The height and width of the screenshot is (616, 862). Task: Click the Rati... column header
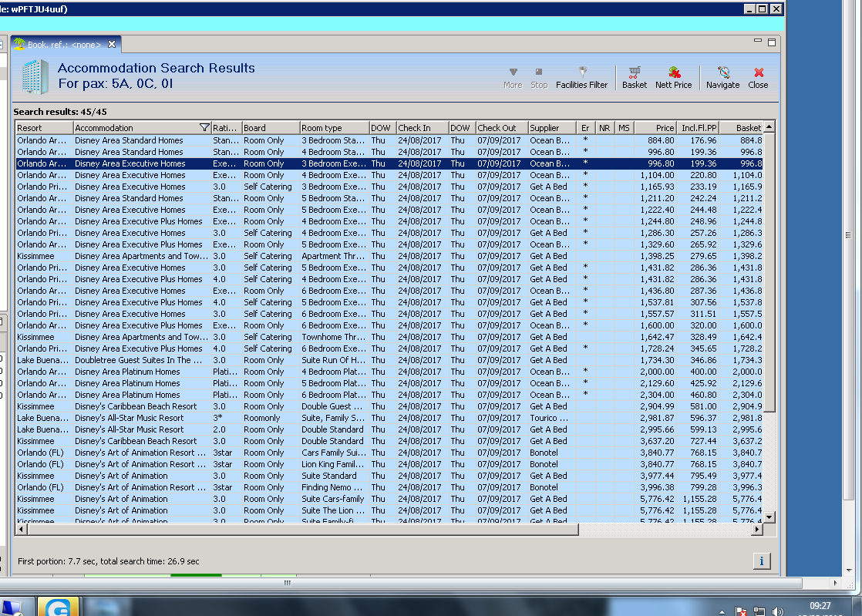227,127
